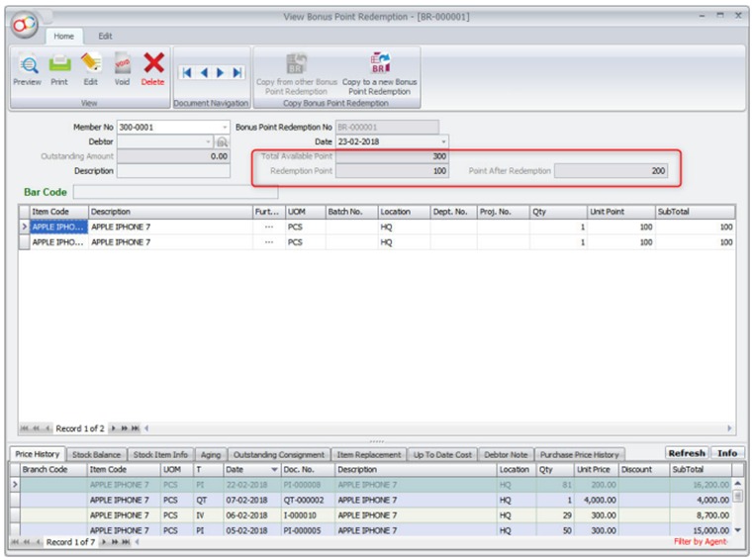Viewport: 752px width, 560px height.
Task: Go to the first document using navigation arrow
Action: pos(187,72)
